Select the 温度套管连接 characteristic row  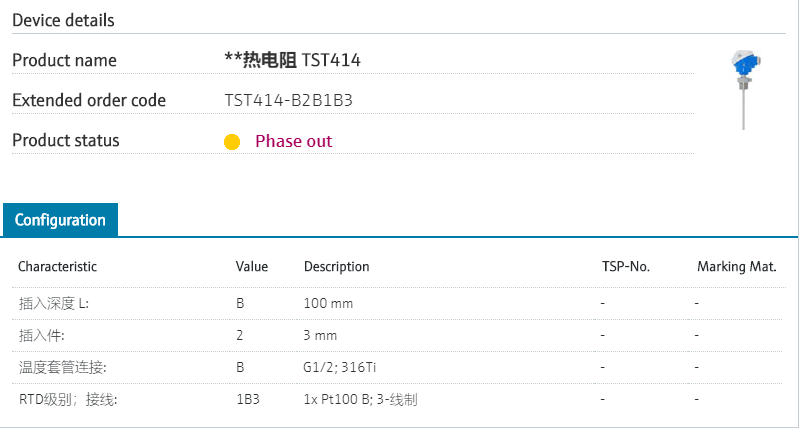tap(62, 367)
